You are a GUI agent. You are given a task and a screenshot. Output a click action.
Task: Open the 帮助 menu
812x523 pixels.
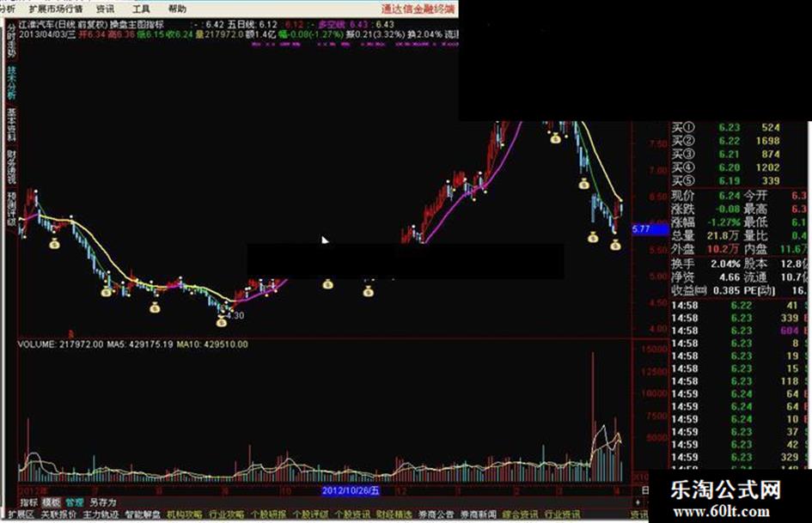click(177, 9)
